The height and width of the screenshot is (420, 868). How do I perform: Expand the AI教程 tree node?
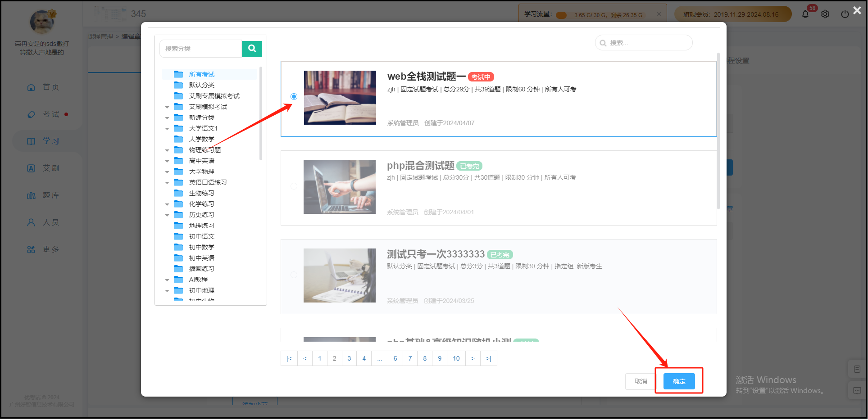167,280
